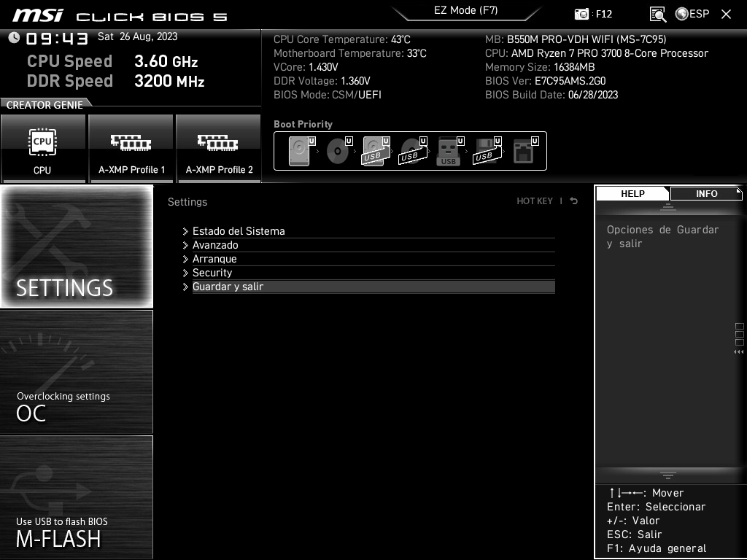Take a screenshot with the F12 camera icon
The width and height of the screenshot is (747, 560).
click(581, 15)
